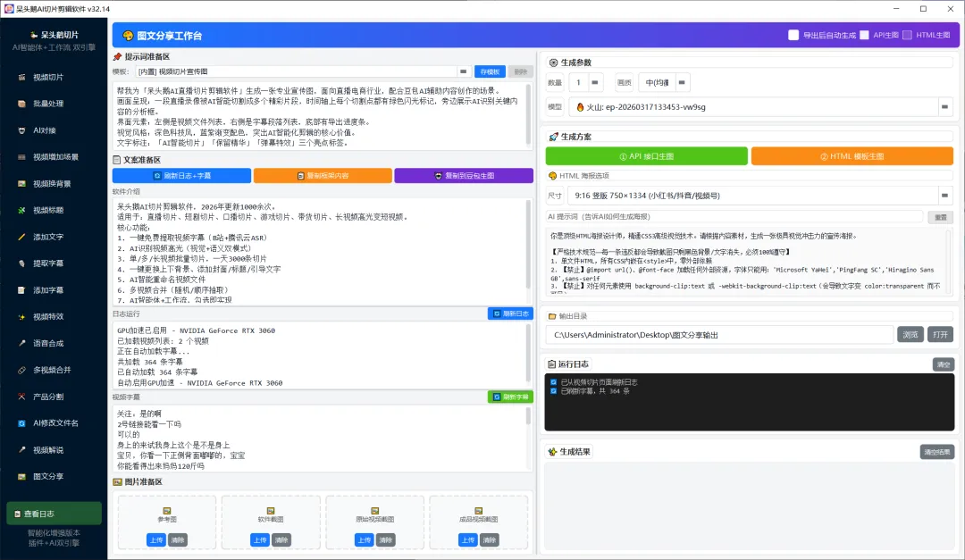Upload an image to the 成品视频截图 slot
The height and width of the screenshot is (560, 965).
(x=467, y=539)
